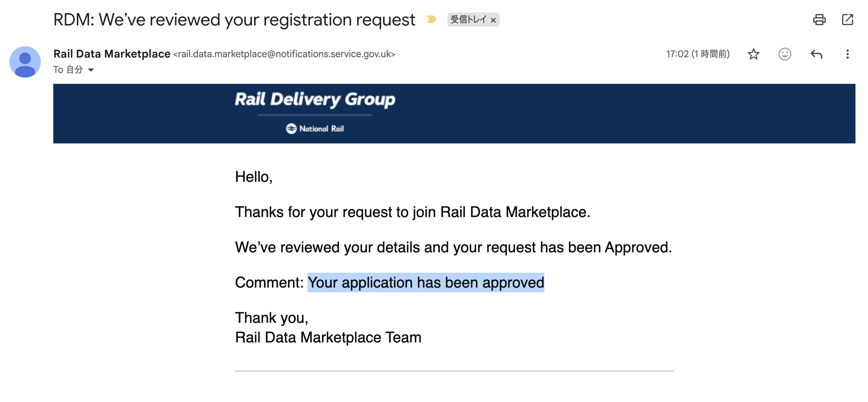Click the sender's profile avatar
This screenshot has height=402, width=868.
(x=25, y=62)
